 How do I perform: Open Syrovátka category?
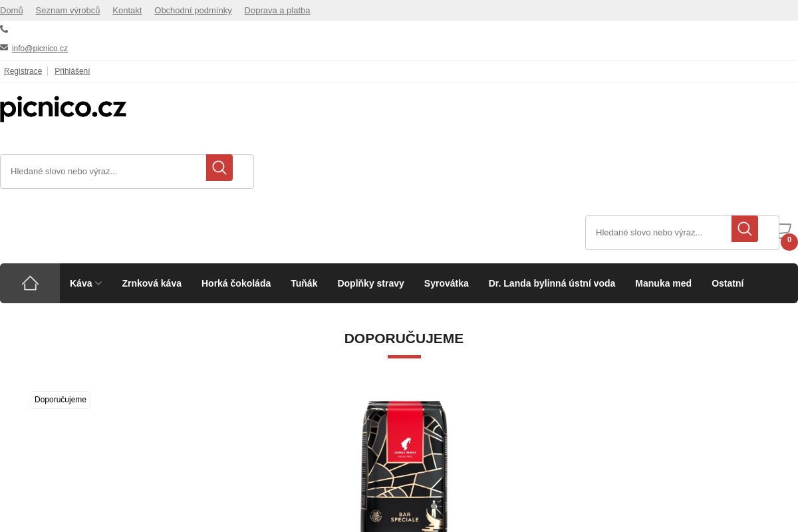[x=446, y=283]
